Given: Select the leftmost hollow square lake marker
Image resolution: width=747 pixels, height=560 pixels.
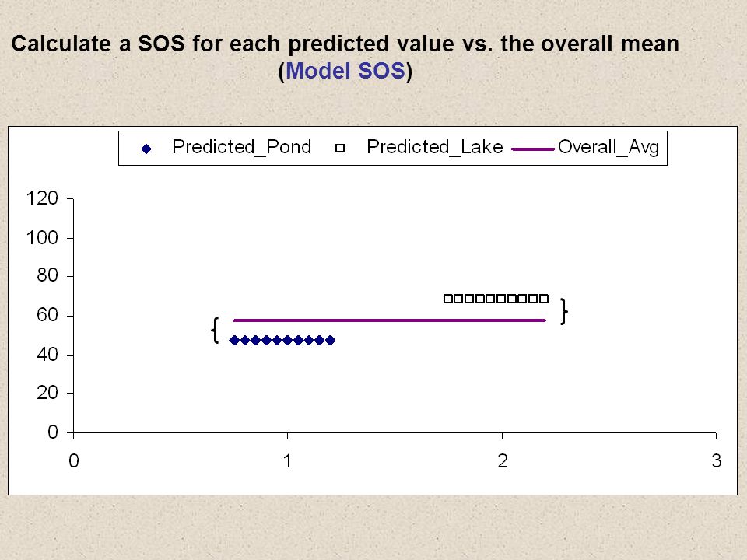Looking at the screenshot, I should point(448,299).
